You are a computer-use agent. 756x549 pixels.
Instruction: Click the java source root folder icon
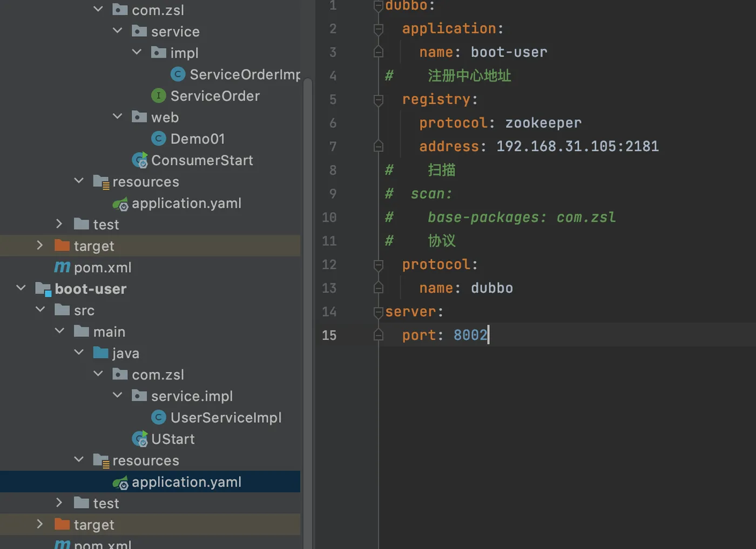[100, 353]
